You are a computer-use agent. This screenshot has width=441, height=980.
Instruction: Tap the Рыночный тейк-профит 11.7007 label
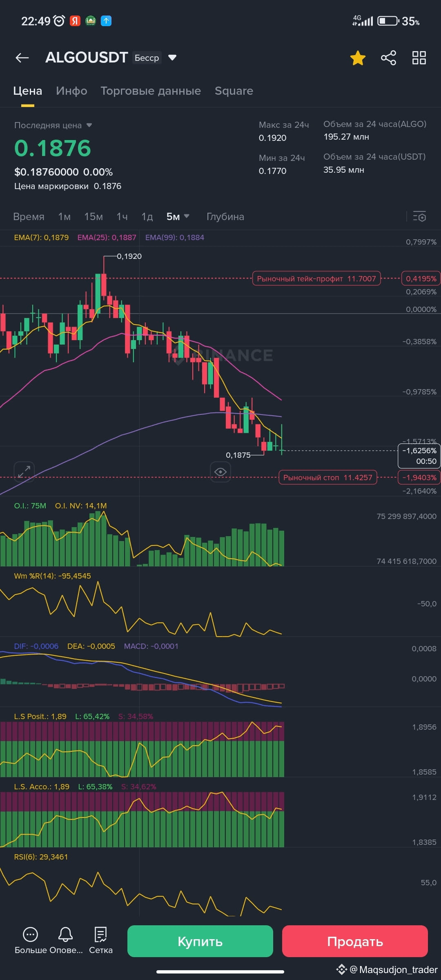[316, 278]
